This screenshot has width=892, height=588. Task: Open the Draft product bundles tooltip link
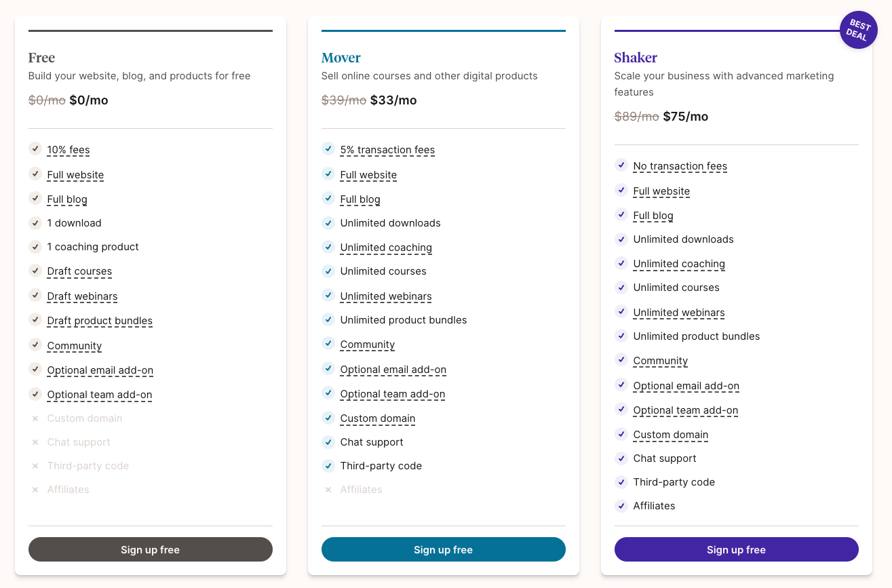pyautogui.click(x=100, y=321)
